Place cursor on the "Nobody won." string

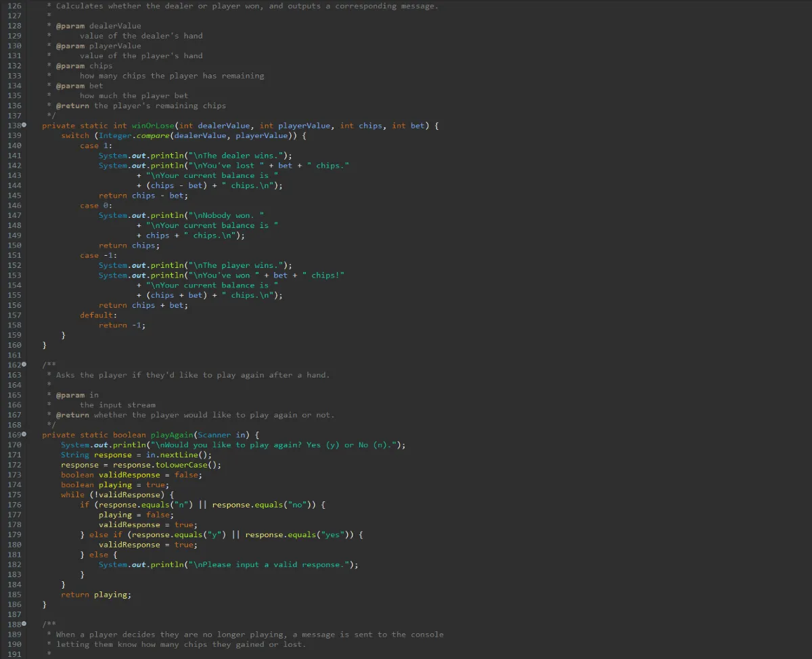click(226, 216)
